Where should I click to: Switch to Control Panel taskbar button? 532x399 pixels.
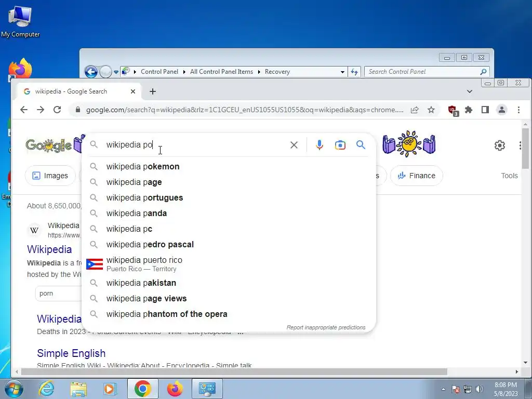point(207,389)
